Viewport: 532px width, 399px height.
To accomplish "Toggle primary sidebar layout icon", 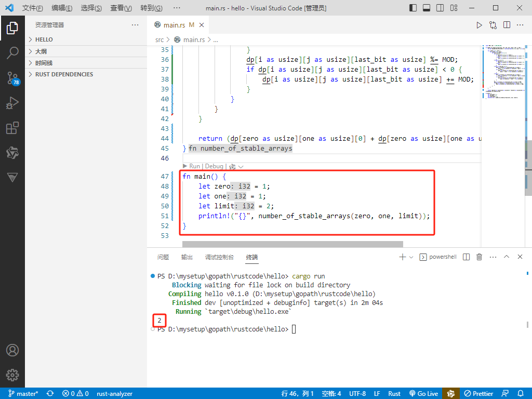I will (x=413, y=8).
